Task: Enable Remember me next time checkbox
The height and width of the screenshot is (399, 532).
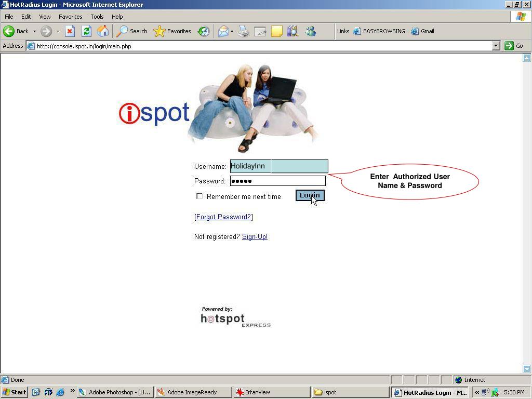Action: click(x=199, y=196)
